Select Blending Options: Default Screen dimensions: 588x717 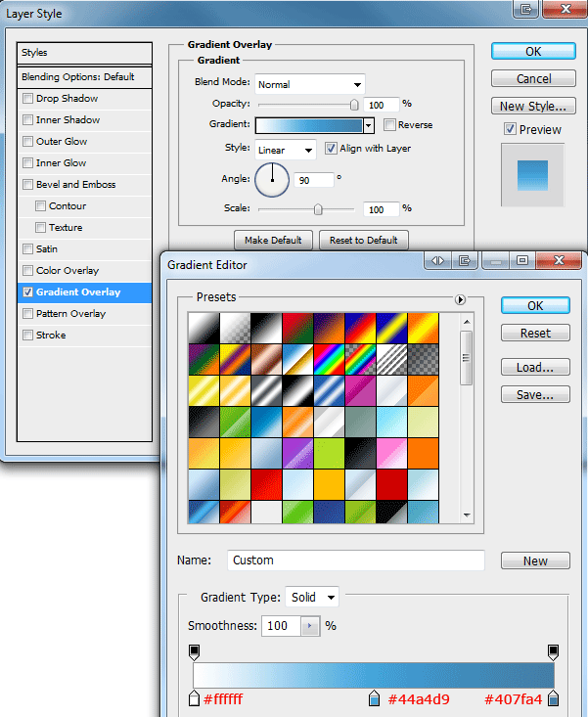[84, 77]
